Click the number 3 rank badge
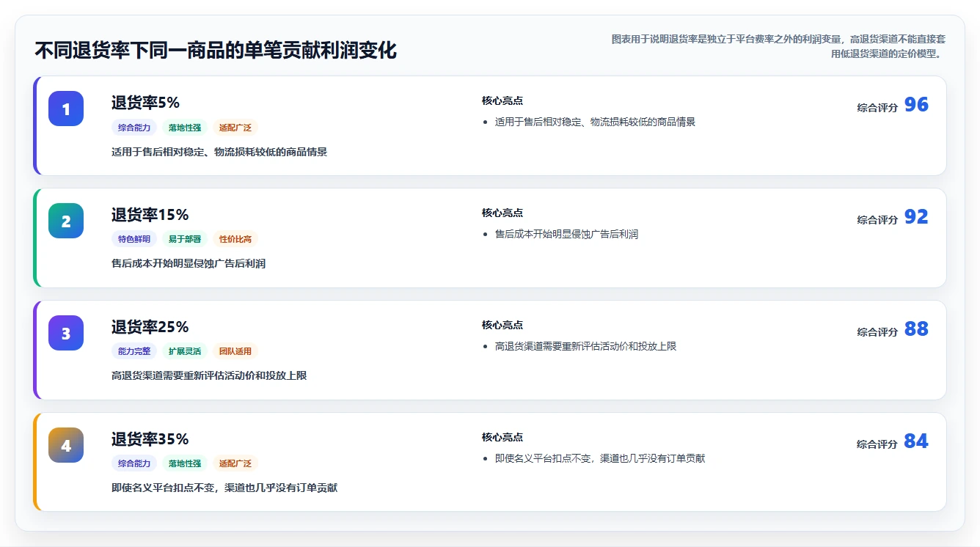Image resolution: width=980 pixels, height=547 pixels. 66,333
